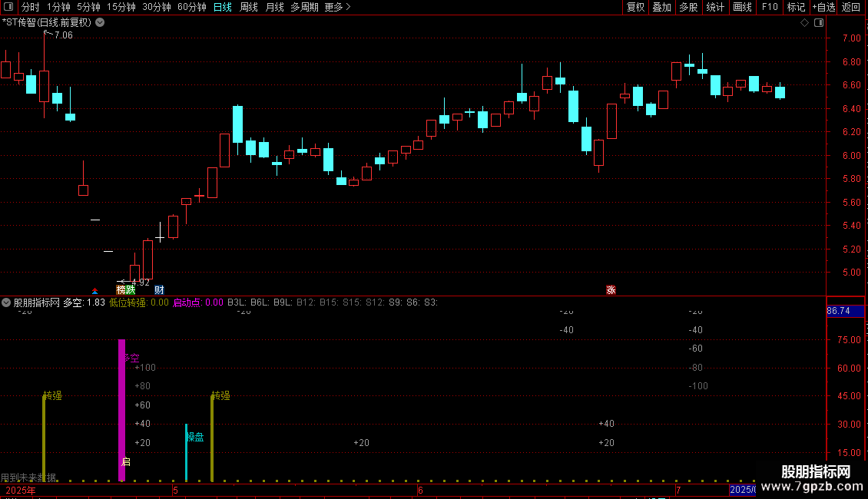Activate the 画线 drawing tools
The width and height of the screenshot is (868, 499).
[x=742, y=7]
